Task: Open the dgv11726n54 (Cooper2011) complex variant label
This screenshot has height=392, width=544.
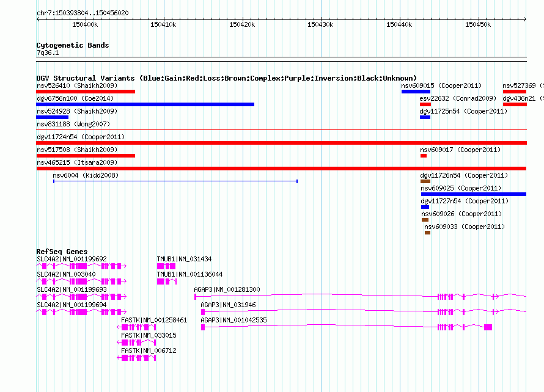Action: (464, 175)
